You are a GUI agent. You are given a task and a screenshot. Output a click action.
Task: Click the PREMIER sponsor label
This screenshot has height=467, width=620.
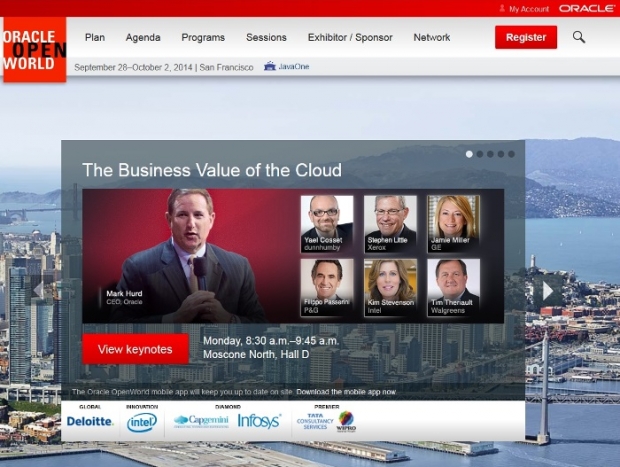pos(327,406)
